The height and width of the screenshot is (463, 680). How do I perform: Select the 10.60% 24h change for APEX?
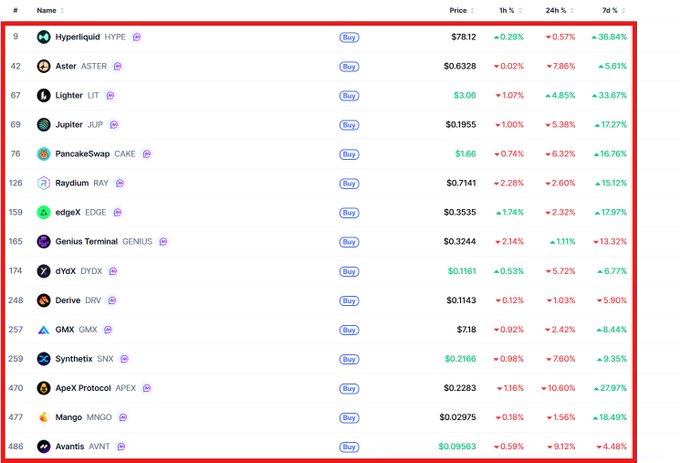(558, 388)
